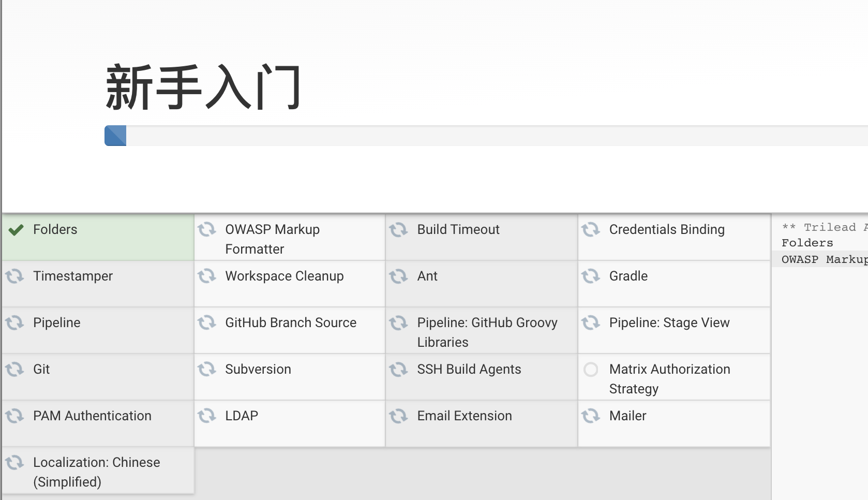Click the spinning icon beside Credentials Binding

click(x=591, y=229)
